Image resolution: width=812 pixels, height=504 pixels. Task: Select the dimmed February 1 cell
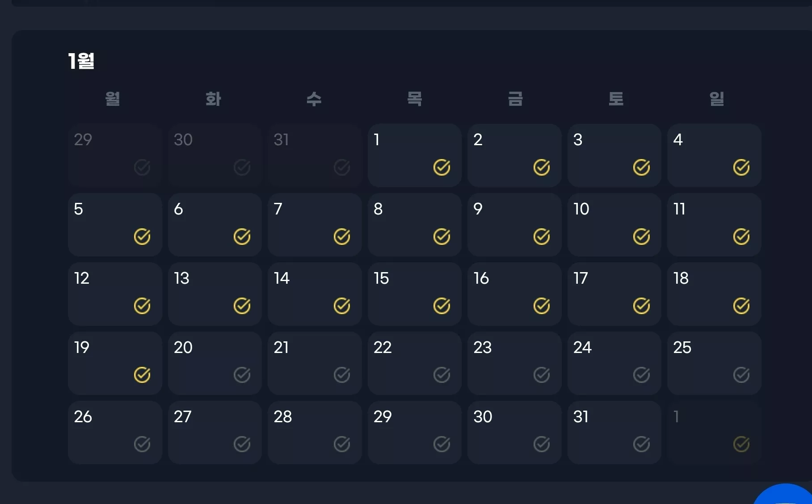tap(714, 433)
